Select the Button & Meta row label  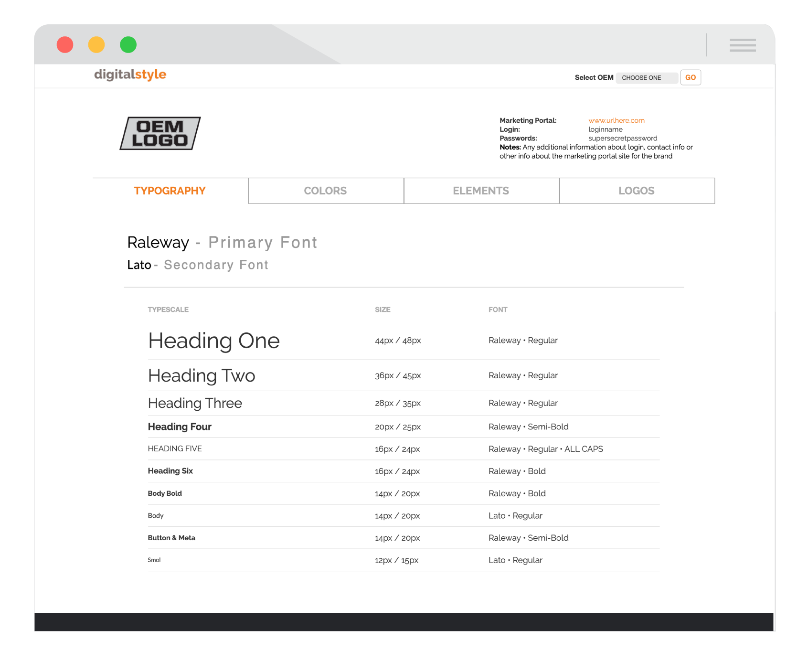[x=171, y=538]
